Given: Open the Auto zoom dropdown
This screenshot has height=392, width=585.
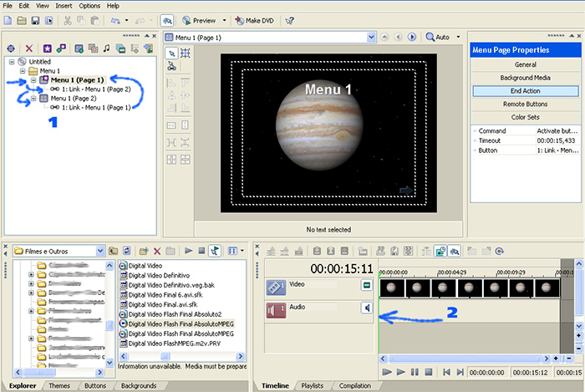Looking at the screenshot, I should click(458, 37).
